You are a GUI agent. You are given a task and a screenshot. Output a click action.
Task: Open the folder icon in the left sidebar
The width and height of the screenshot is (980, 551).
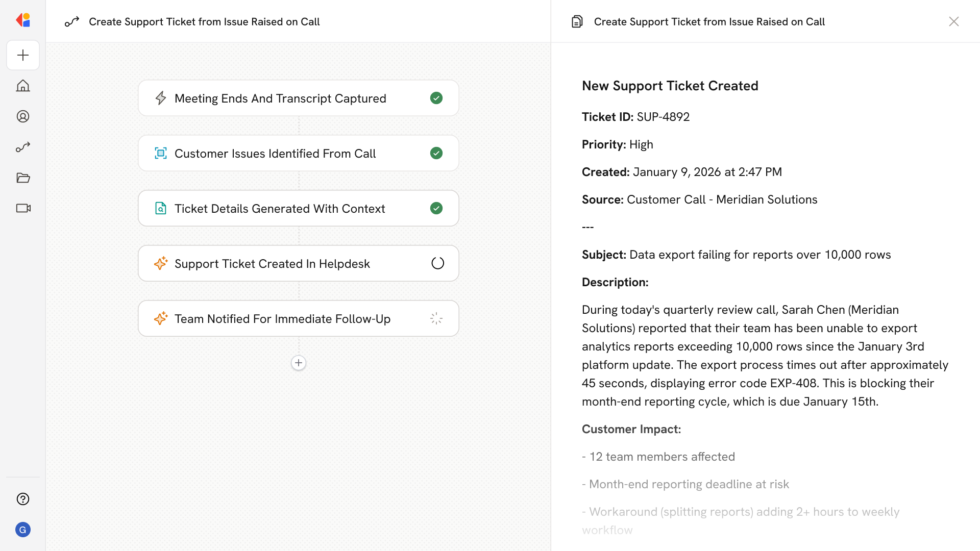click(x=23, y=178)
